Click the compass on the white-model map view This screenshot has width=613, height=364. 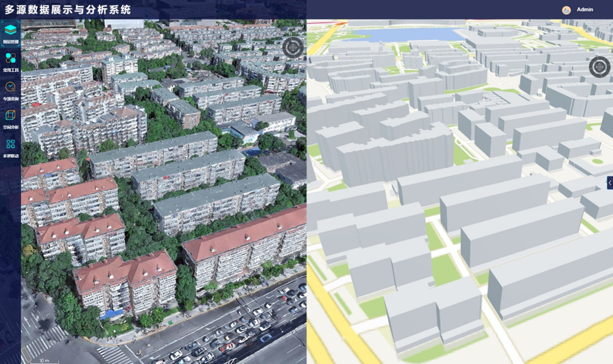pos(599,66)
